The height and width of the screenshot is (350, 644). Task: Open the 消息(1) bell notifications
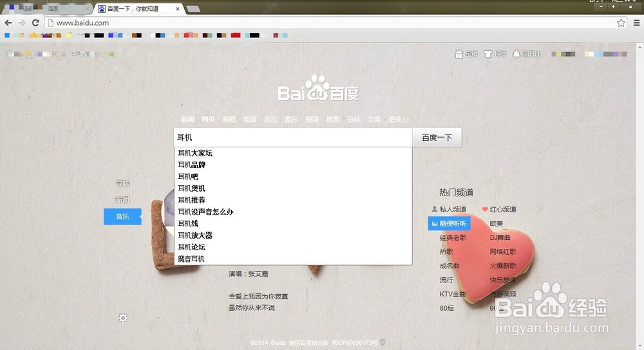pyautogui.click(x=527, y=54)
